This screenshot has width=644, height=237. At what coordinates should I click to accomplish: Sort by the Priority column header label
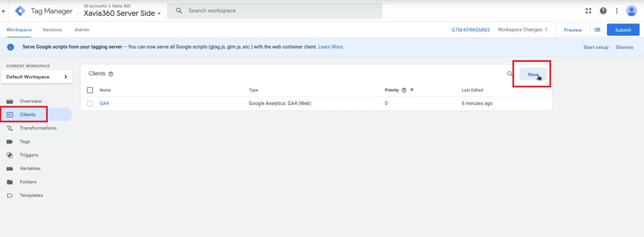click(x=392, y=90)
